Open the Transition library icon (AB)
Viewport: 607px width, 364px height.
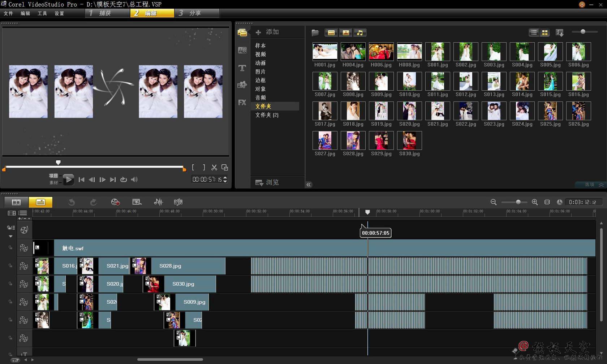point(242,50)
